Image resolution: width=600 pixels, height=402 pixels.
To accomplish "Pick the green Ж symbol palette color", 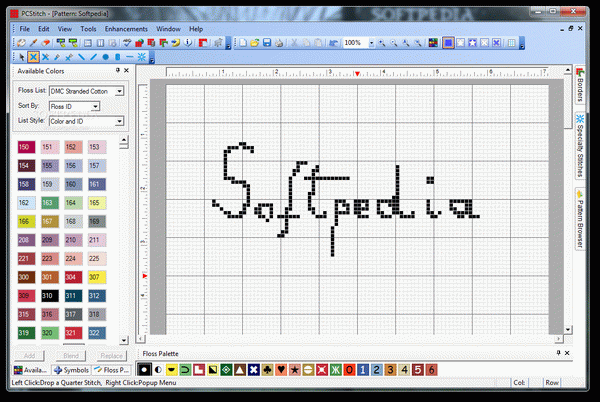I will tap(335, 370).
